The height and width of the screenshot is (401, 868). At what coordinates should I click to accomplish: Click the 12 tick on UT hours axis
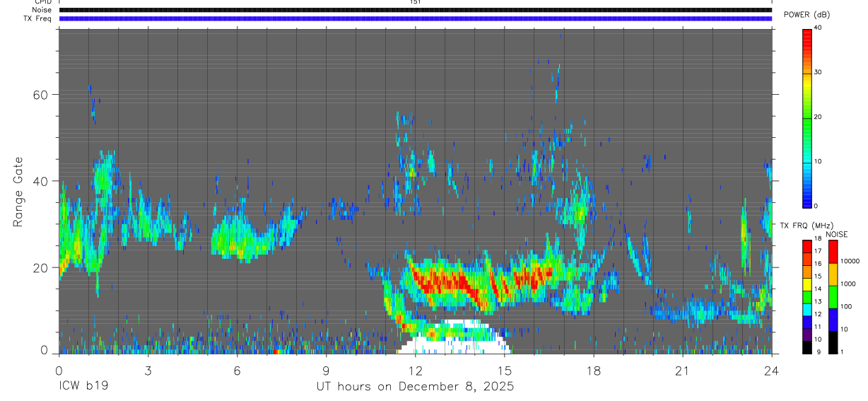(x=415, y=370)
